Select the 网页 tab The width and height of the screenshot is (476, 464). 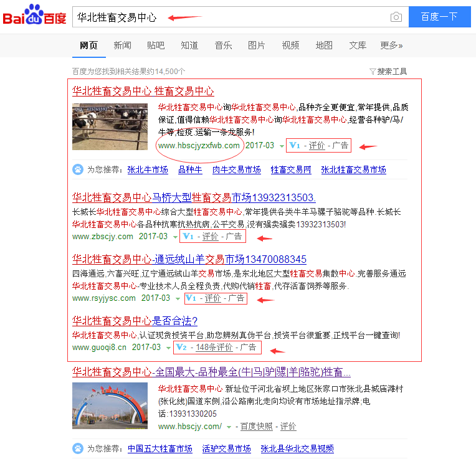[x=88, y=45]
